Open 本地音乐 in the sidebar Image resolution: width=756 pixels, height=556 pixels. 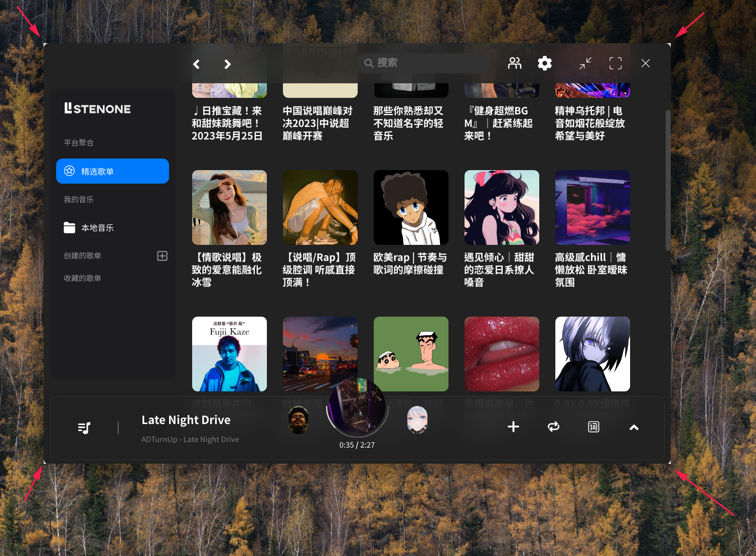(97, 228)
